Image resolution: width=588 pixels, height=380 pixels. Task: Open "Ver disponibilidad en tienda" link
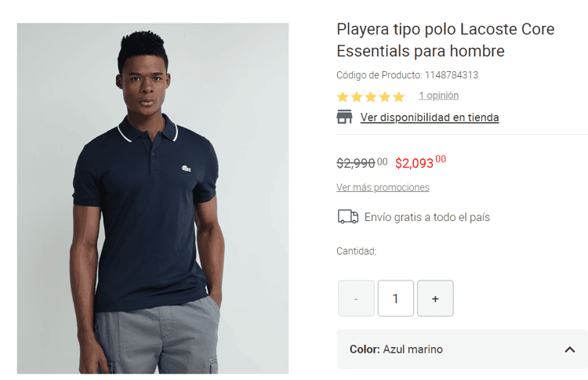pos(430,118)
